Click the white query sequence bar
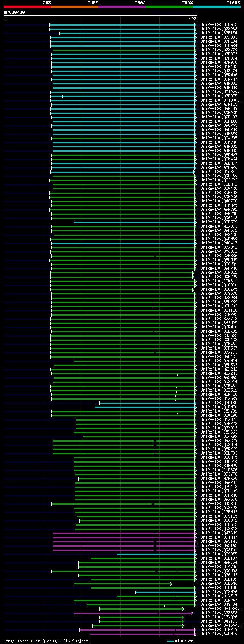244x644 pixels. [x=100, y=16]
